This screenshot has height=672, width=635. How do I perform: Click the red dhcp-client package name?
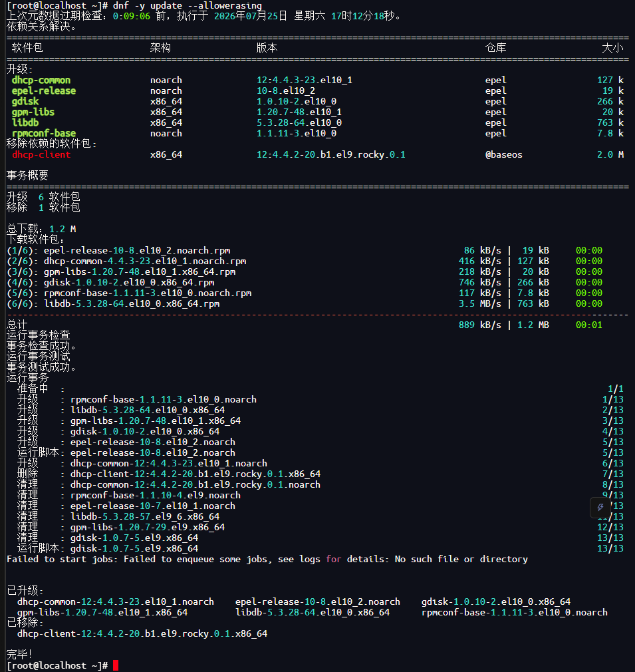point(41,155)
